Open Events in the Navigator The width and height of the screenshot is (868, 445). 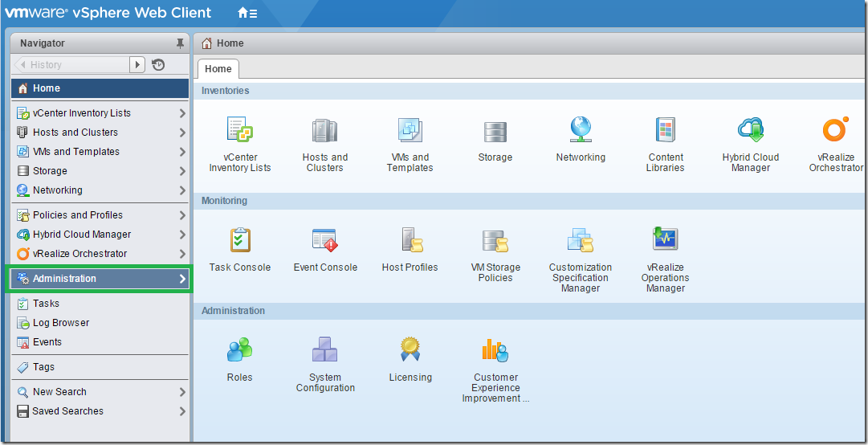tap(100, 343)
